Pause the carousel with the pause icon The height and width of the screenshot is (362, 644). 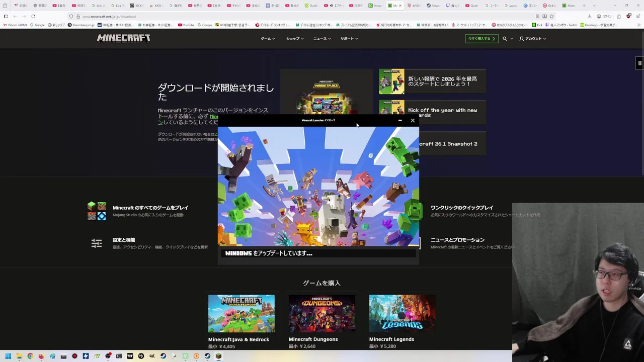click(639, 63)
